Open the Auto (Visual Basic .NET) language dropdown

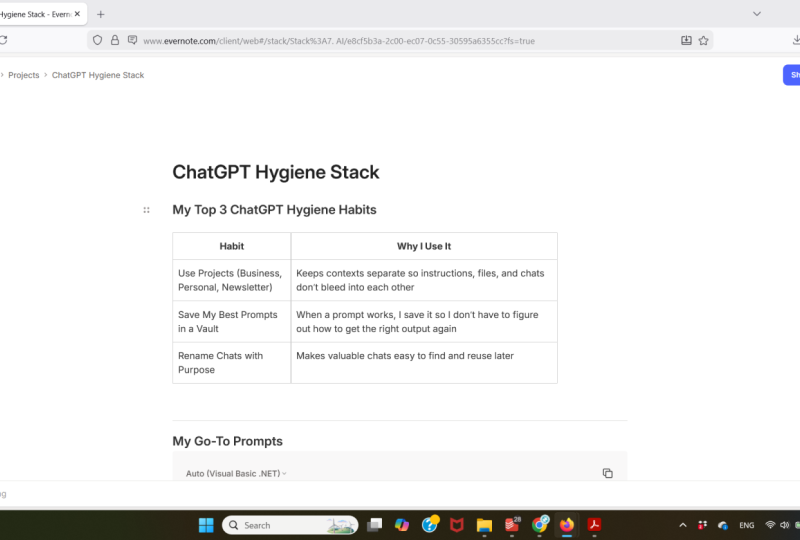(x=236, y=474)
